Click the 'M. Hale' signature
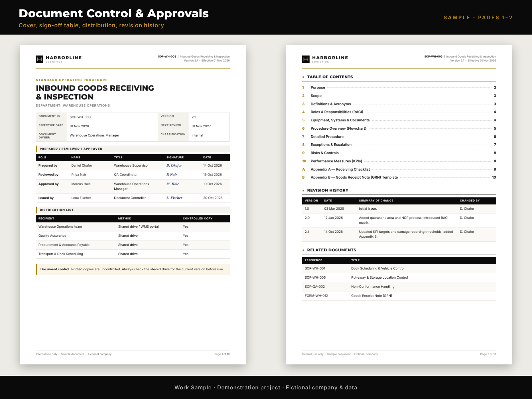The height and width of the screenshot is (399, 532). [x=173, y=184]
